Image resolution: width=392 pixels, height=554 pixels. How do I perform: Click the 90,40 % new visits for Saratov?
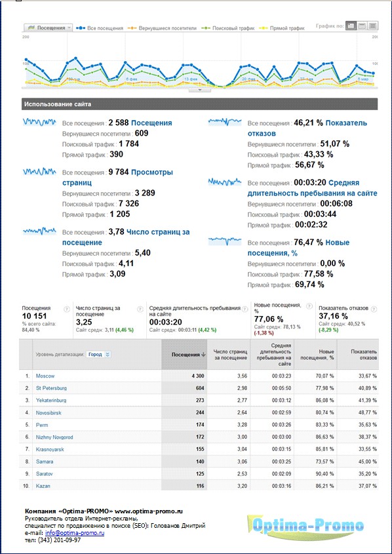tap(324, 474)
